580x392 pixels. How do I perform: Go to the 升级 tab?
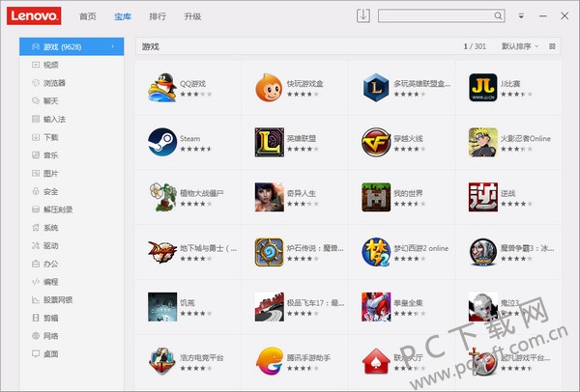coord(192,16)
